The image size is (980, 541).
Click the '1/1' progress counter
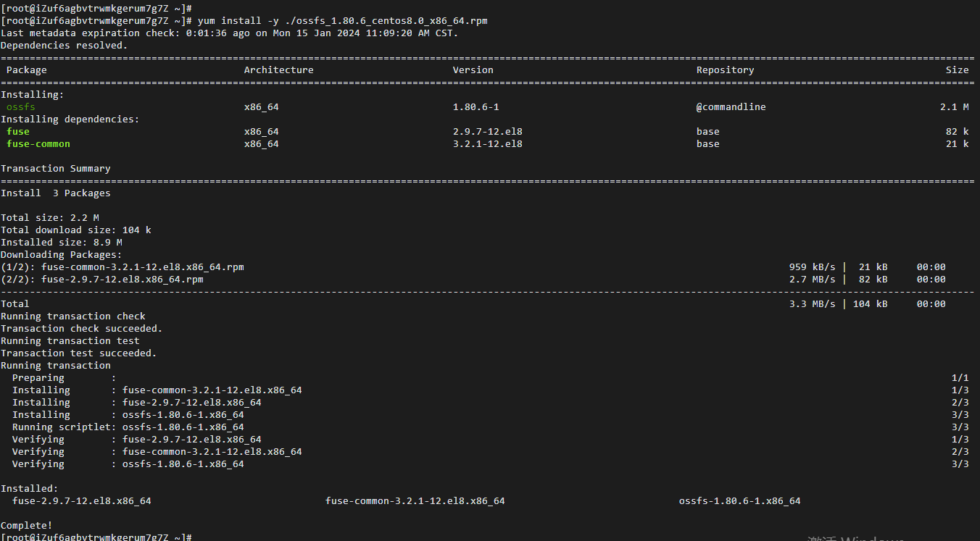coord(960,377)
